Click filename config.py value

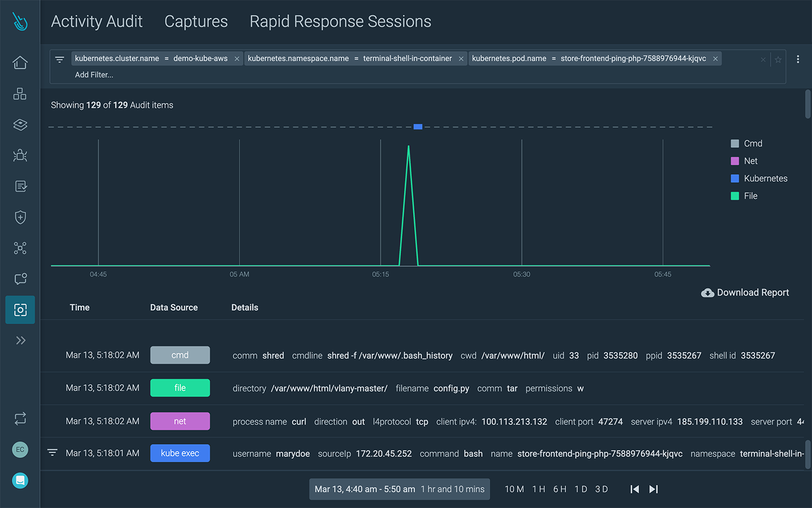[451, 388]
